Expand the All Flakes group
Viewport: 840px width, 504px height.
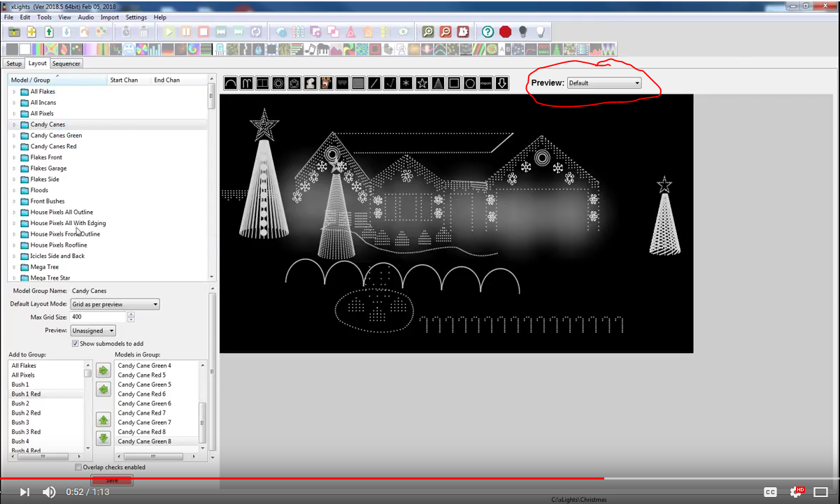coord(14,92)
